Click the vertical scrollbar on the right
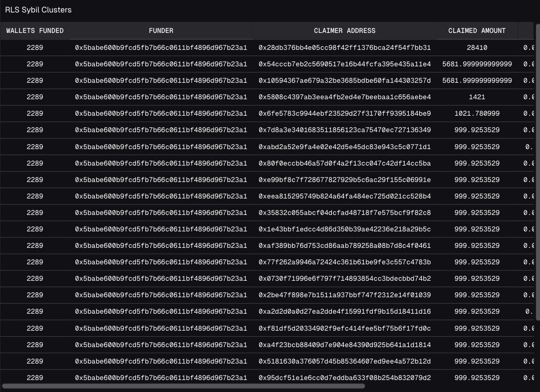The width and height of the screenshot is (540, 392). [x=538, y=172]
